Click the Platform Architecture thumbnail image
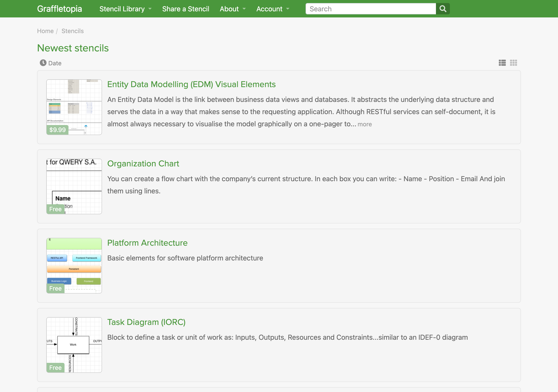The height and width of the screenshot is (392, 558). pos(74,265)
